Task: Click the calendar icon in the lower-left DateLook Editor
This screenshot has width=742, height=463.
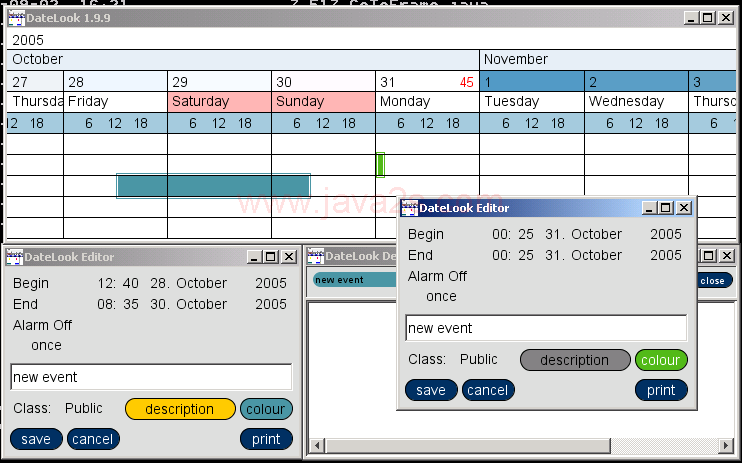Action: (x=15, y=257)
